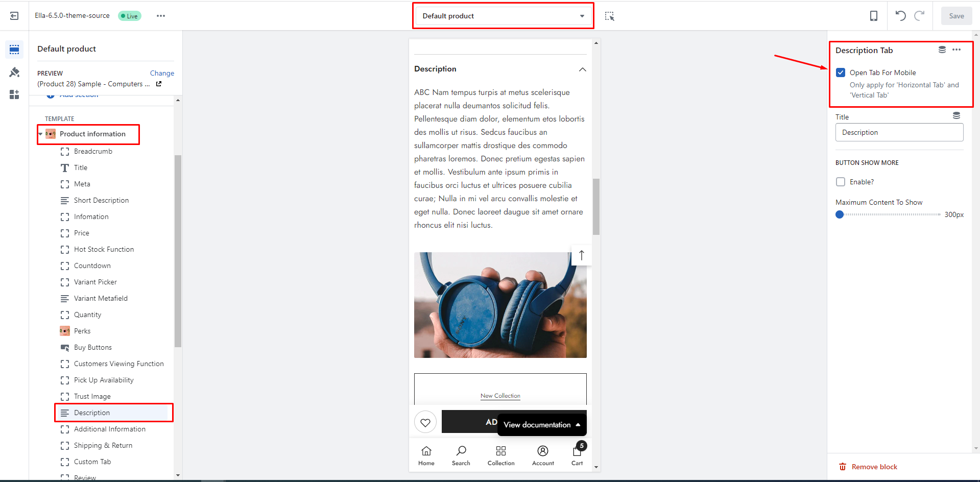Click the left sidebar scrollbar thumb
The image size is (980, 482).
178,251
